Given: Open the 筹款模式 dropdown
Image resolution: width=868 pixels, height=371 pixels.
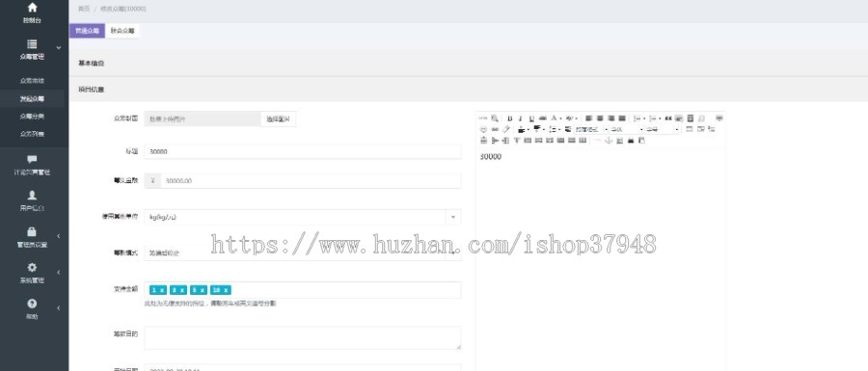Looking at the screenshot, I should point(302,253).
